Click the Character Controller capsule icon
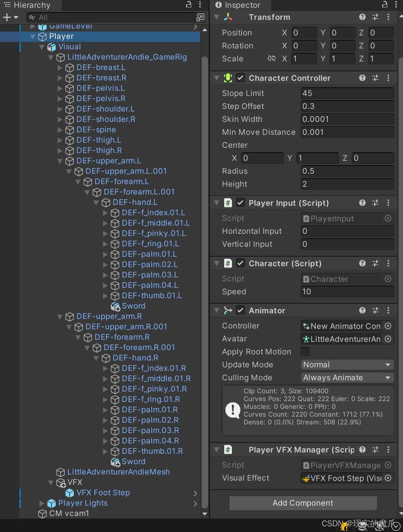The height and width of the screenshot is (532, 403). (228, 78)
